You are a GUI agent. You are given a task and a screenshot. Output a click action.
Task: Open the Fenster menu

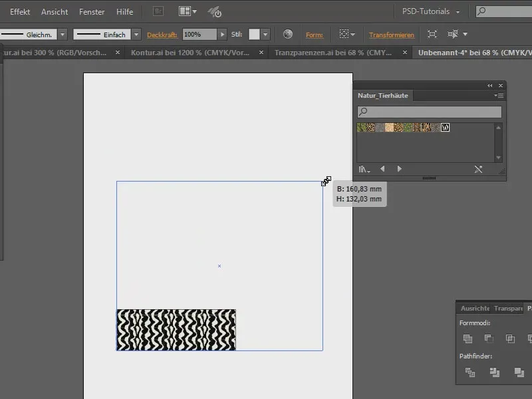pyautogui.click(x=92, y=11)
